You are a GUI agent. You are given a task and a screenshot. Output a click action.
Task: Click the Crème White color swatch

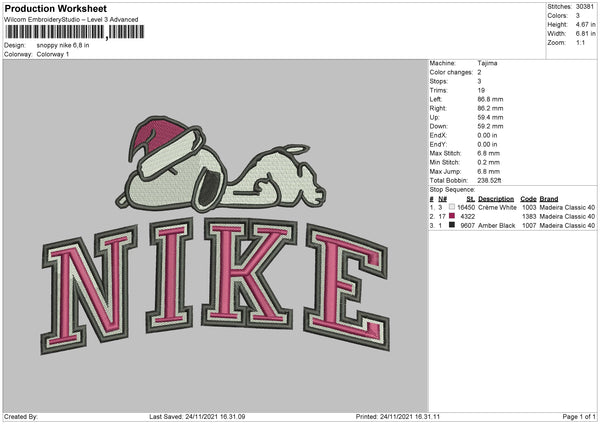pos(452,207)
